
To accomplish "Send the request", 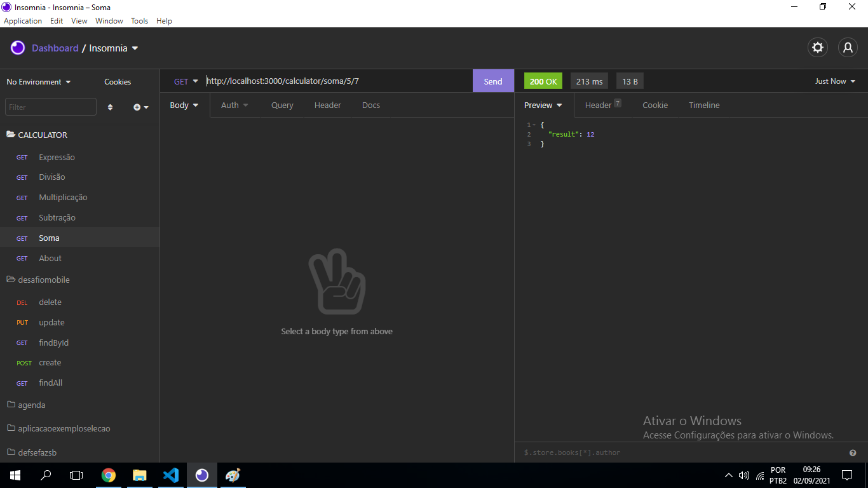I will [493, 81].
